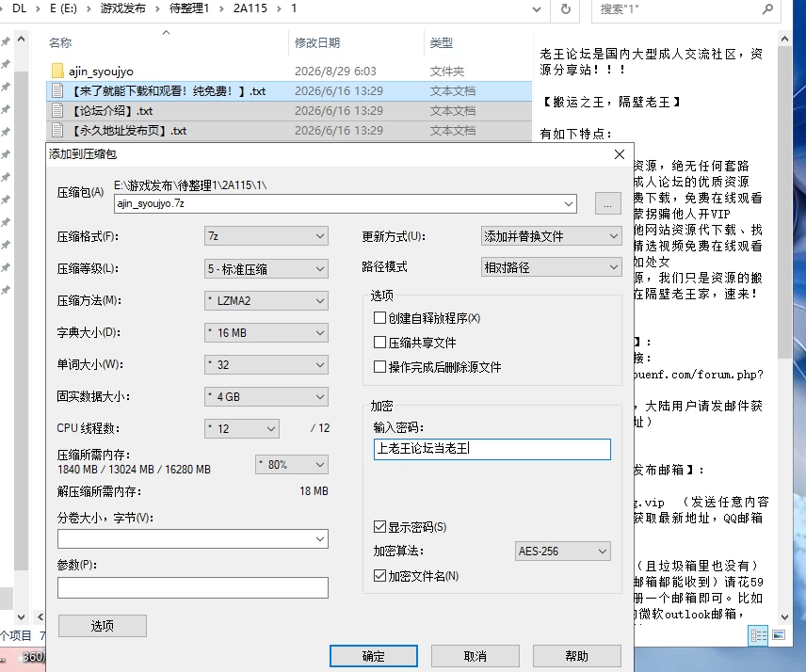
Task: Click the browse '...' button for the archive path
Action: (607, 203)
